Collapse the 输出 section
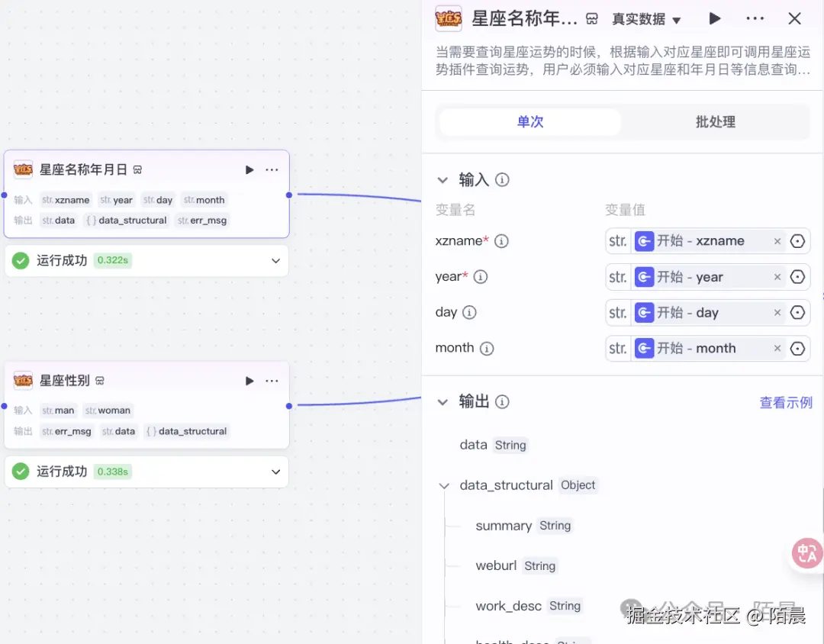The image size is (824, 644). pyautogui.click(x=443, y=401)
